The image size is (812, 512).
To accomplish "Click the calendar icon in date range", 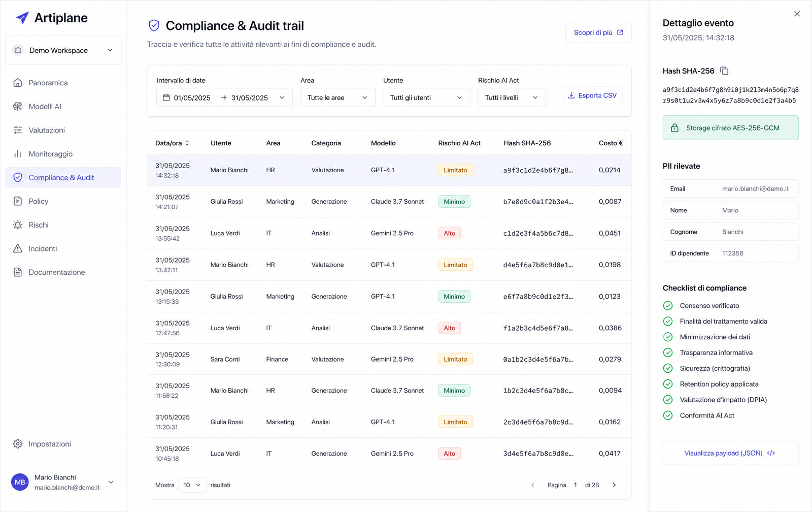I will pyautogui.click(x=166, y=98).
